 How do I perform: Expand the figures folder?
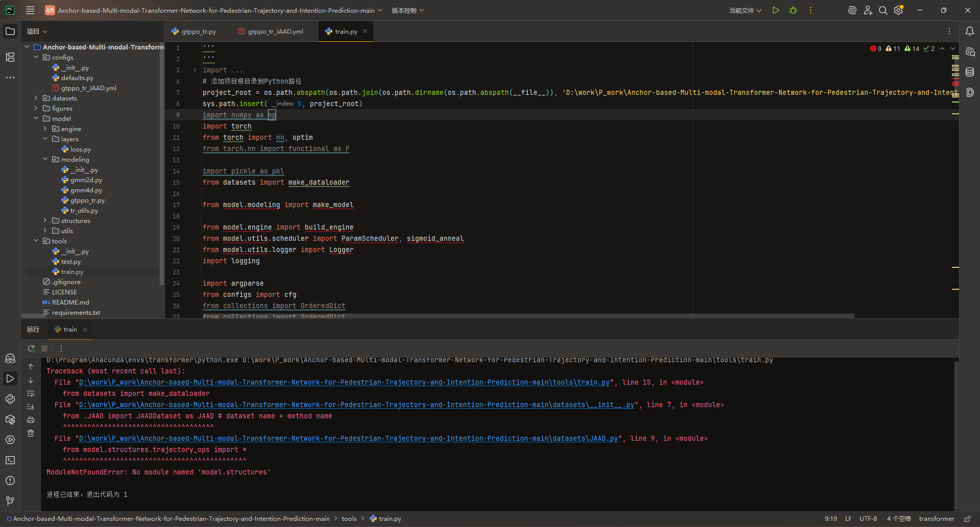tap(36, 108)
